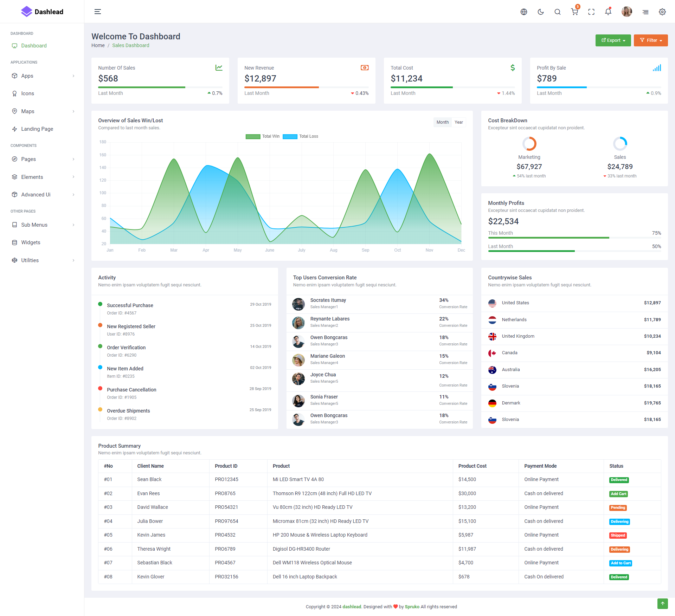Image resolution: width=675 pixels, height=616 pixels.
Task: Open Widgets from sidebar menu
Action: pos(31,242)
